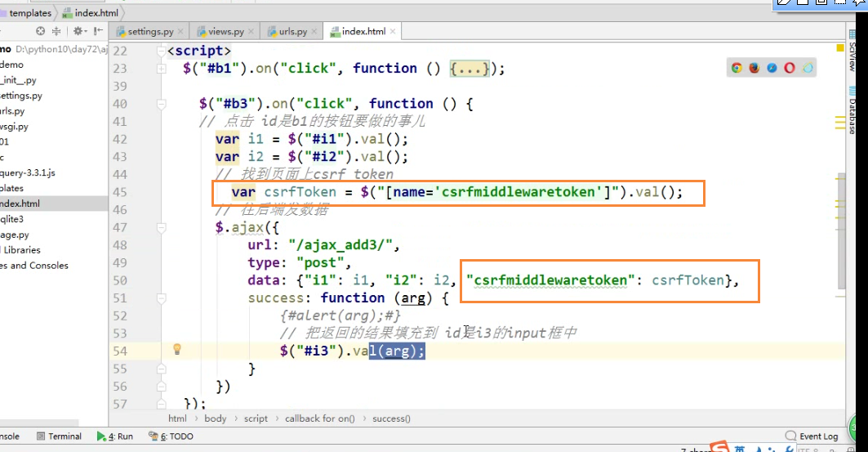Collapse the #b3 click handler fold on line 40
Image resolution: width=868 pixels, height=452 pixels.
tap(161, 104)
